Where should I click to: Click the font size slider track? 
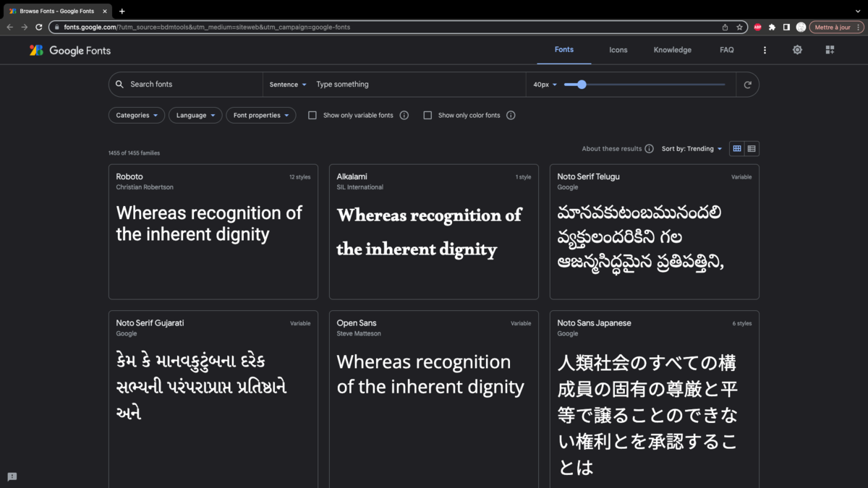[644, 85]
